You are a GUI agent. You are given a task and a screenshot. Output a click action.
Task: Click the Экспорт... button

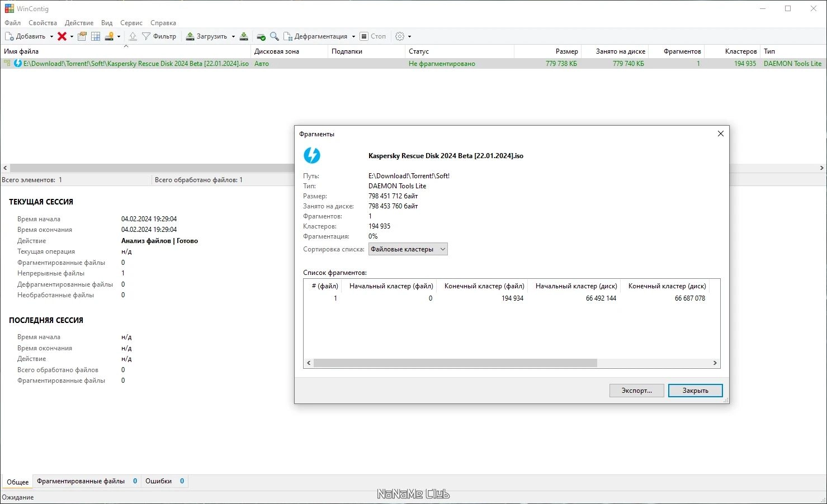coord(637,391)
